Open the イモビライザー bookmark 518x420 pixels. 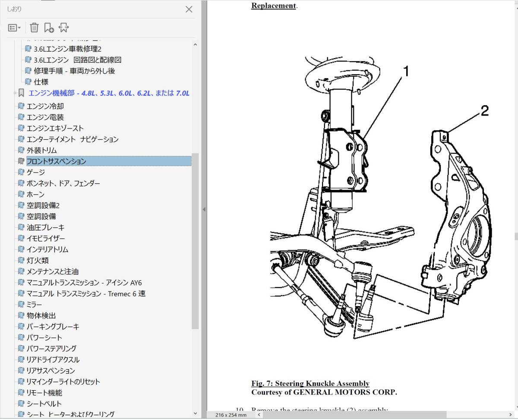[45, 238]
